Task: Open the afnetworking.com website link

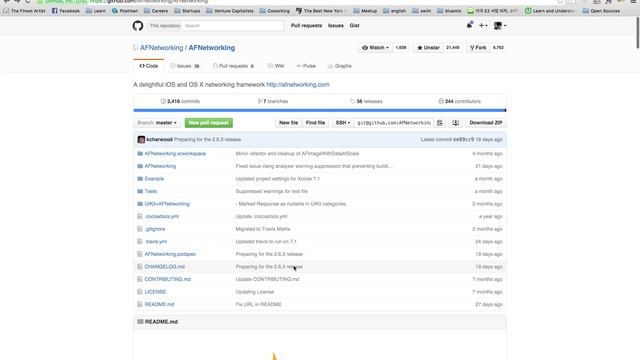Action: tap(298, 84)
